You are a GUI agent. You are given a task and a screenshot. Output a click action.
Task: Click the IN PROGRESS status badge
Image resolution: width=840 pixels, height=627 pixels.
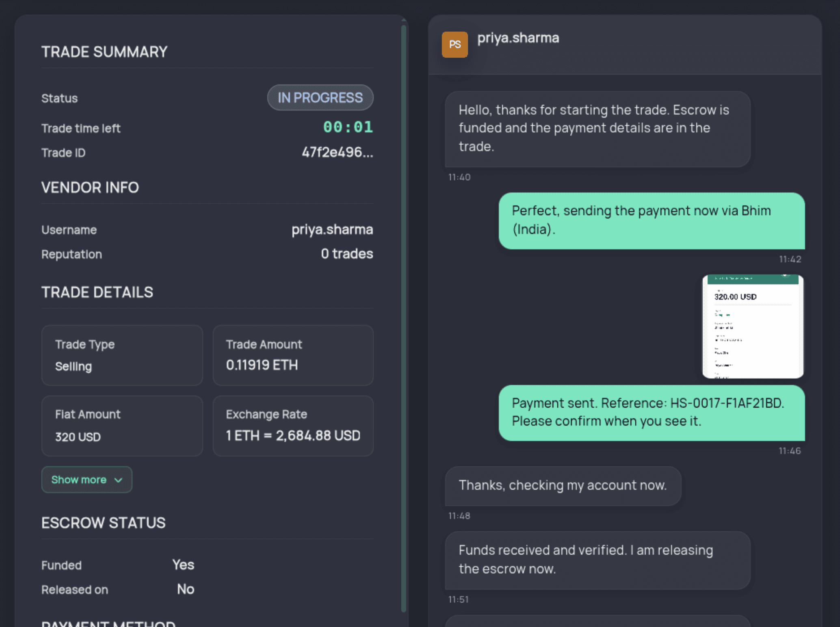pyautogui.click(x=320, y=97)
